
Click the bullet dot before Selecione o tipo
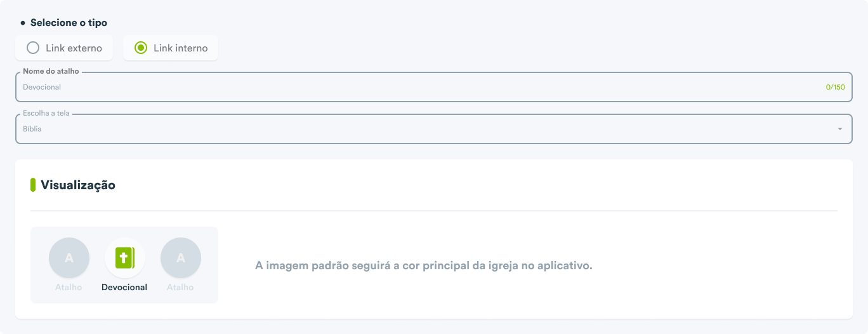click(23, 23)
